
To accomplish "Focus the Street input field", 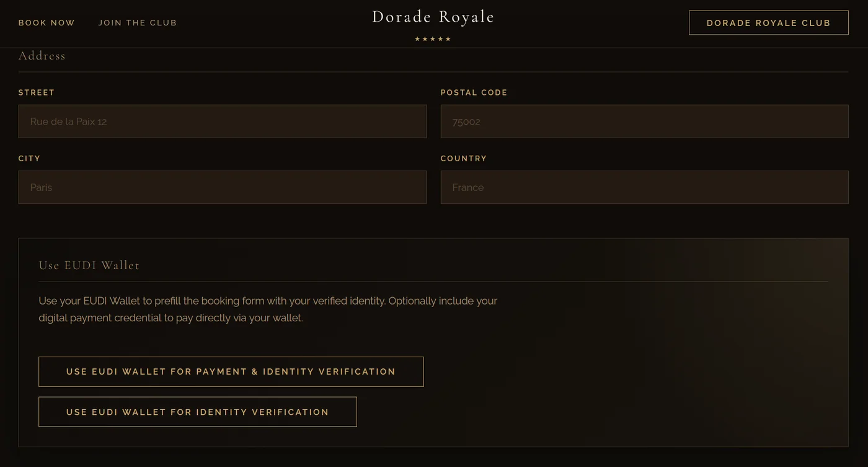I will [223, 122].
